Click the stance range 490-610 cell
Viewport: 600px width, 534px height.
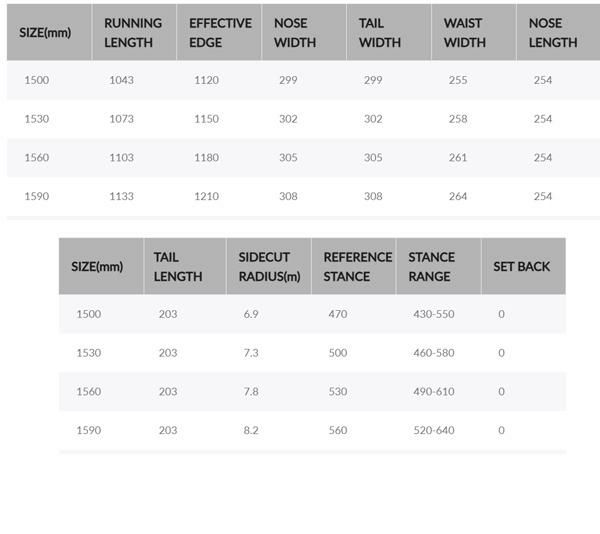(433, 392)
